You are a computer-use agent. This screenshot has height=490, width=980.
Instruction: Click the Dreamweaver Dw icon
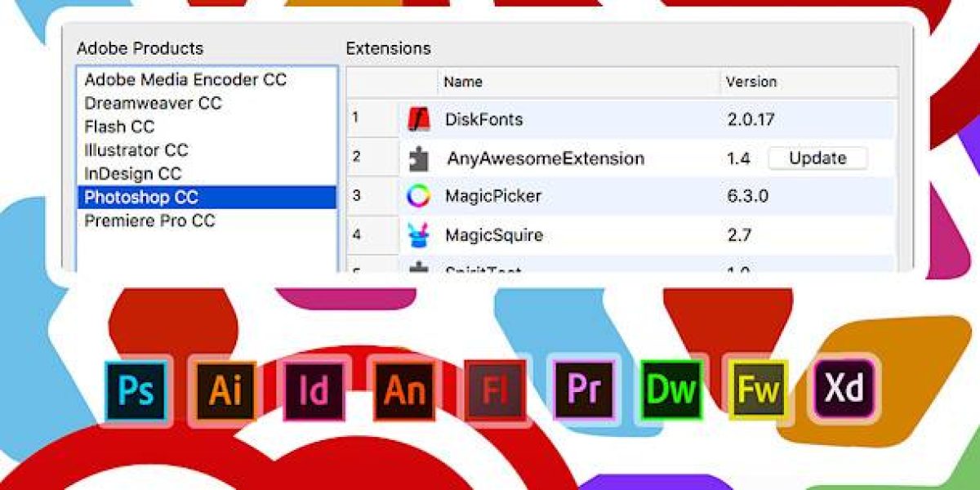click(671, 390)
